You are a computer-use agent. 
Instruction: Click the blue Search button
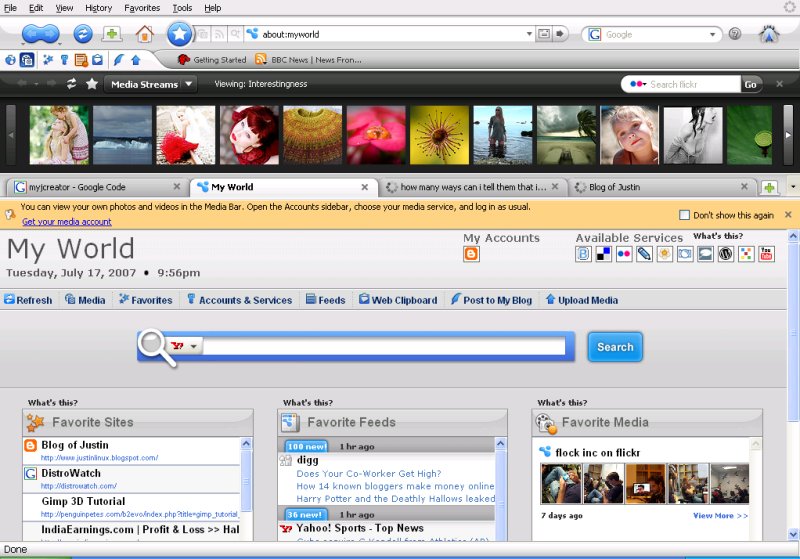point(615,347)
